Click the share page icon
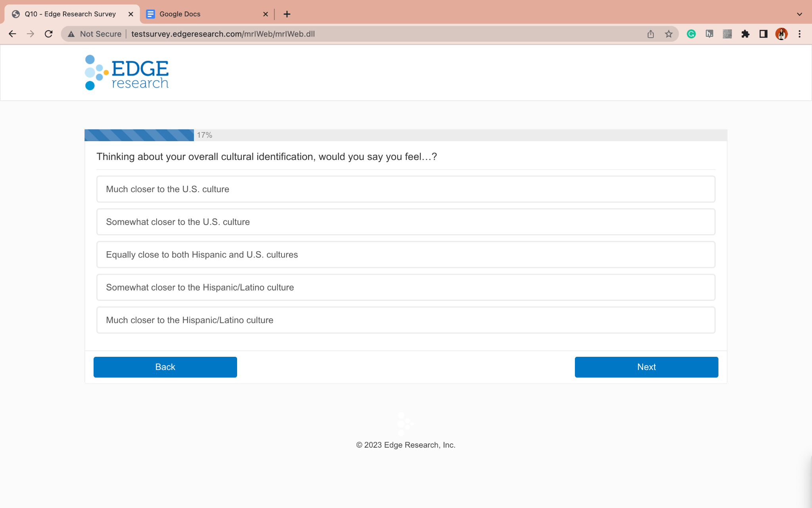Screen dimensions: 812x508 pos(651,34)
